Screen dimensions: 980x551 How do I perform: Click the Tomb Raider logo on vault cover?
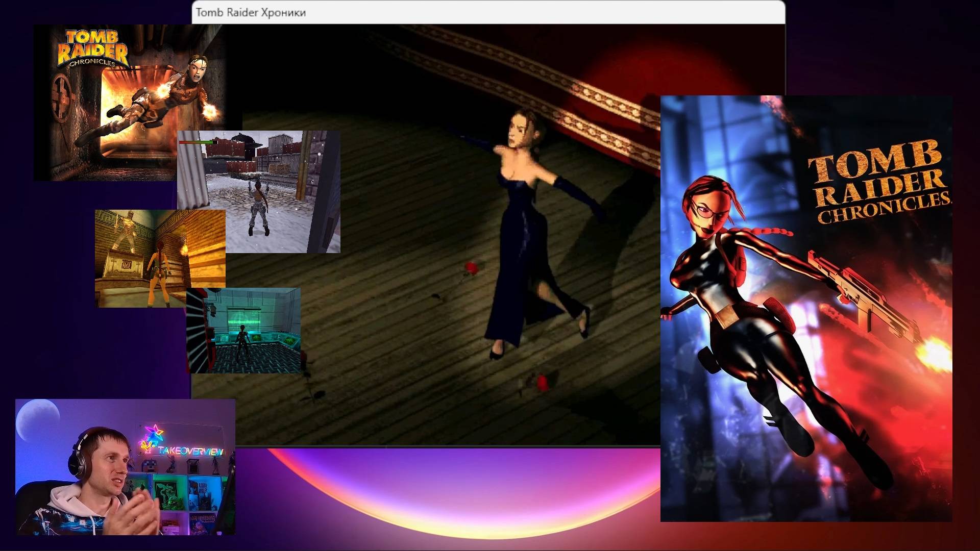pos(92,48)
